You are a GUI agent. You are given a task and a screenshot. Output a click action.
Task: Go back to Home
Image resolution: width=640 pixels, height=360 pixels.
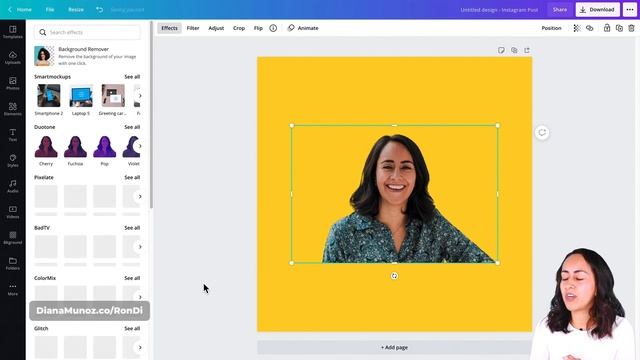[20, 9]
